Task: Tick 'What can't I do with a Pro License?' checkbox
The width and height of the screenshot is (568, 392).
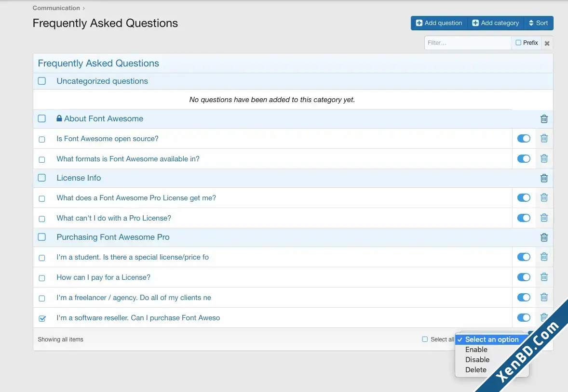Action: click(x=42, y=219)
